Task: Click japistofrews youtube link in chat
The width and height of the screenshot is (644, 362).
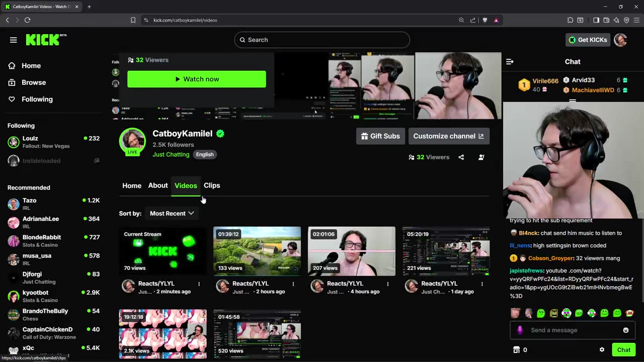Action: coord(572,284)
